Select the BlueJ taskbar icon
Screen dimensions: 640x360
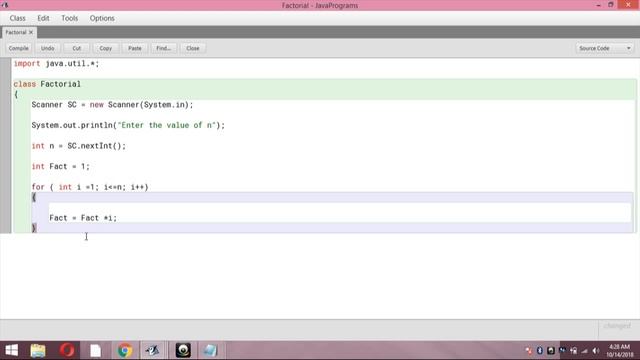[153, 350]
